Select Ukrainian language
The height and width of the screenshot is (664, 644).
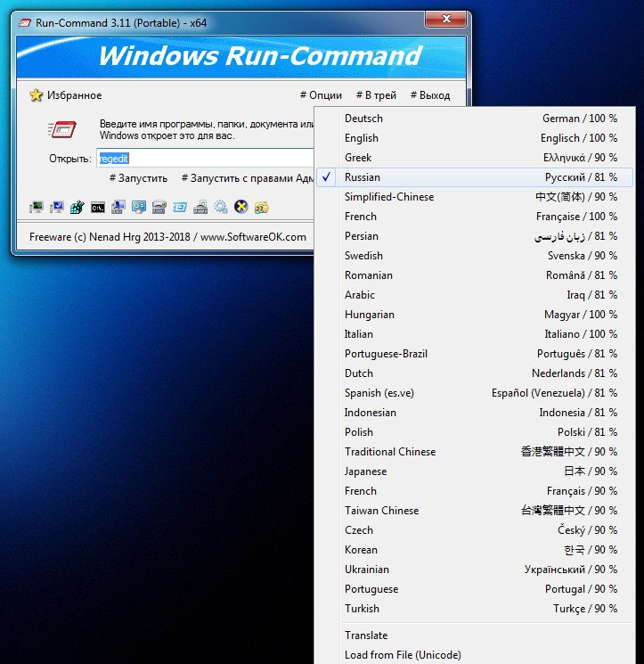[x=475, y=570]
